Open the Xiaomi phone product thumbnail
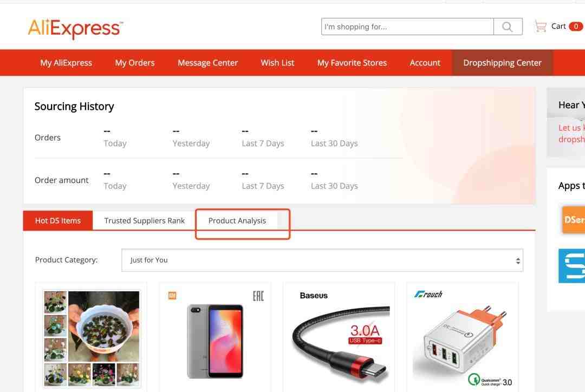This screenshot has height=392, width=585. (x=215, y=337)
